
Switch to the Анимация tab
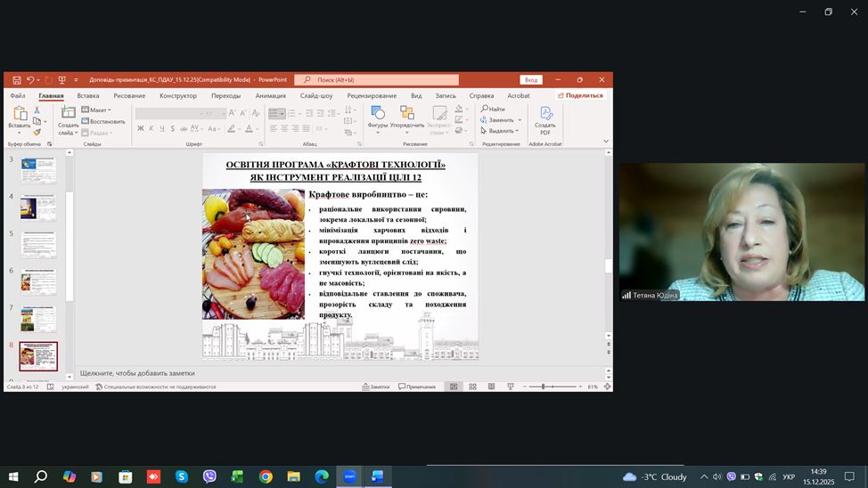click(x=270, y=95)
